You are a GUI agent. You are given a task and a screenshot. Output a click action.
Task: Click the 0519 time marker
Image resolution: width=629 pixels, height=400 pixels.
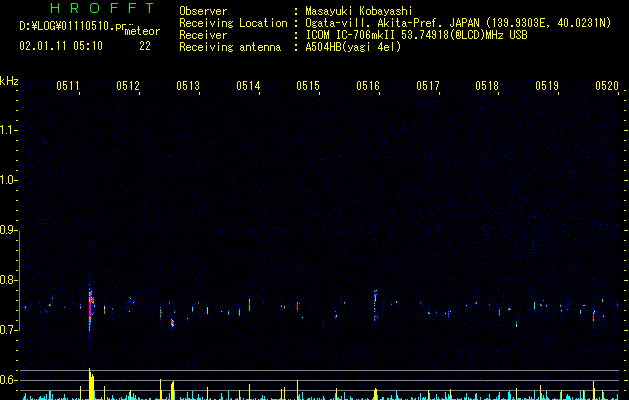pyautogui.click(x=547, y=86)
